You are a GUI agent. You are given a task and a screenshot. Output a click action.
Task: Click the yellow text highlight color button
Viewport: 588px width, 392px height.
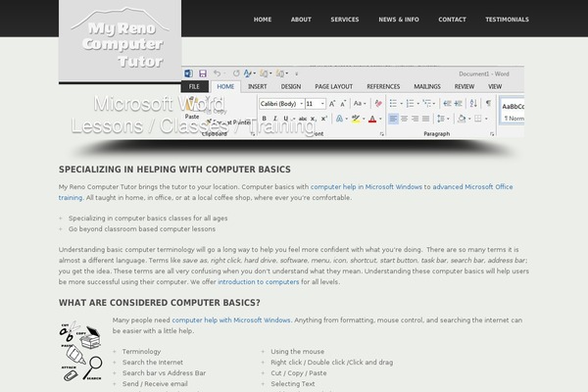tap(356, 119)
